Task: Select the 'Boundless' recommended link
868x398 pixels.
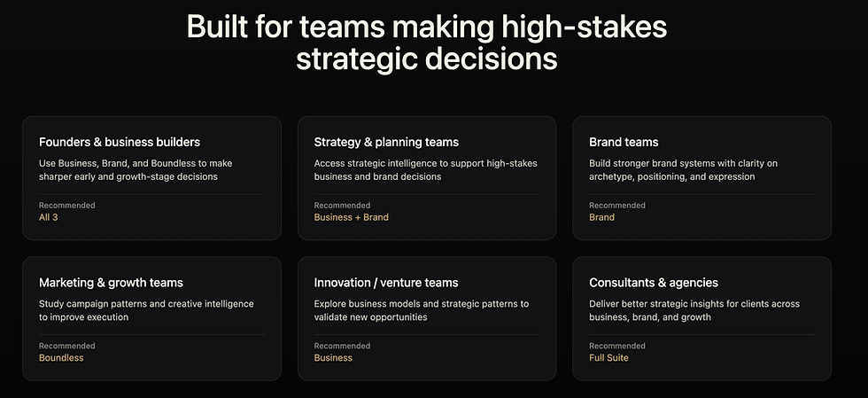Action: click(61, 357)
